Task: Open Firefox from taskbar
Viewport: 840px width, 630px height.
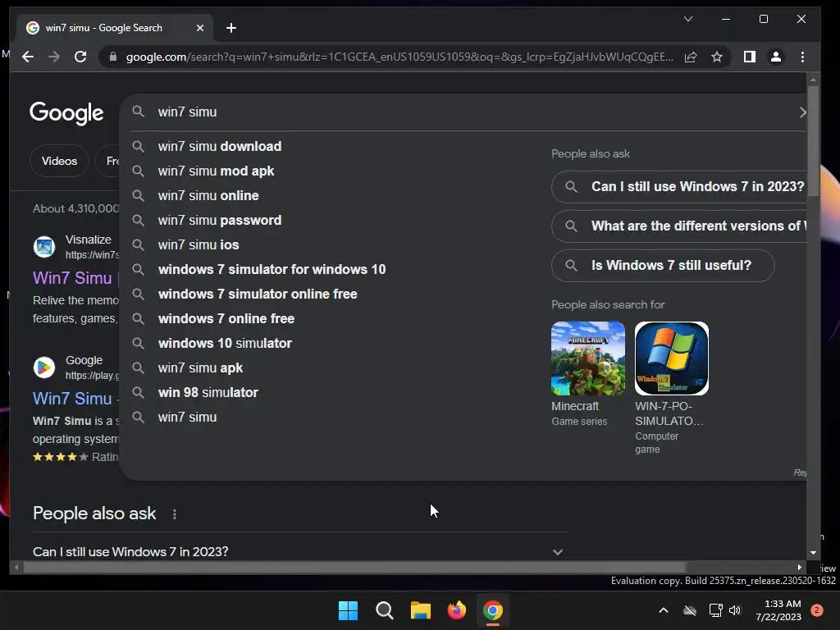Action: coord(457,610)
